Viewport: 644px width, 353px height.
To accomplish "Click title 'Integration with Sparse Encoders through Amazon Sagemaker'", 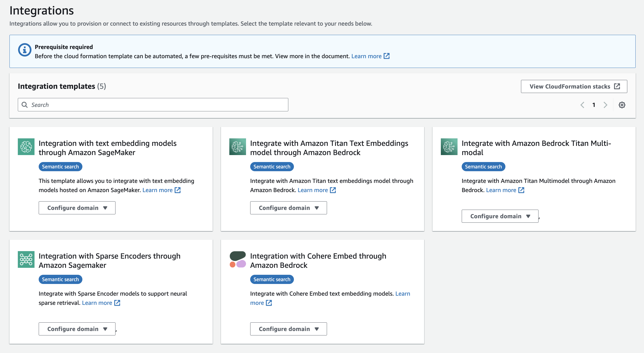I will tap(110, 261).
